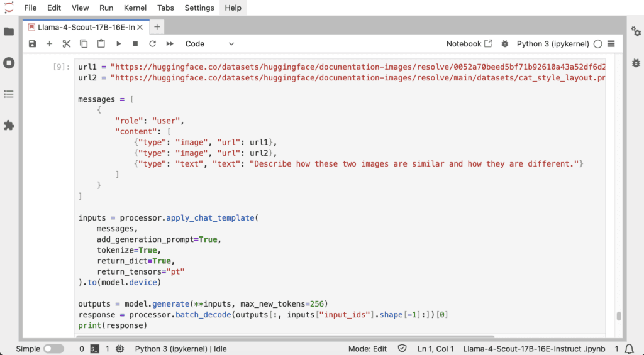Restart the kernel

coord(152,44)
